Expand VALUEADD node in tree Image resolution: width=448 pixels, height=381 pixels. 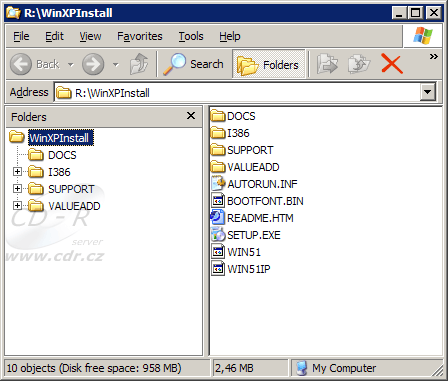[x=17, y=206]
